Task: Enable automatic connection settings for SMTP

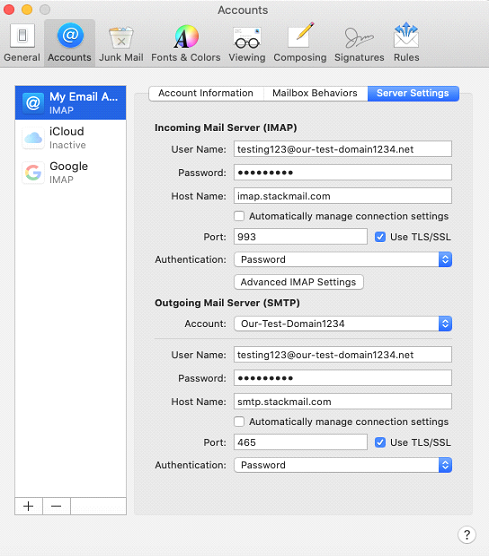Action: click(239, 422)
